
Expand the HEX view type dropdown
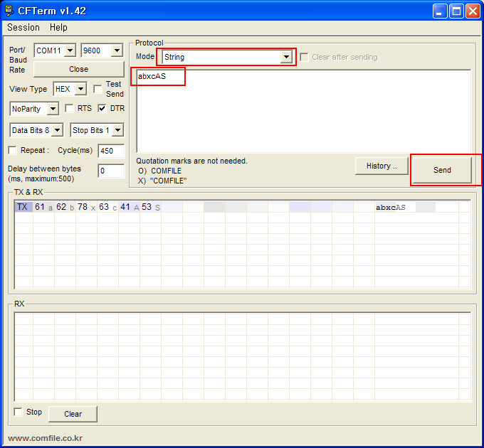click(80, 89)
